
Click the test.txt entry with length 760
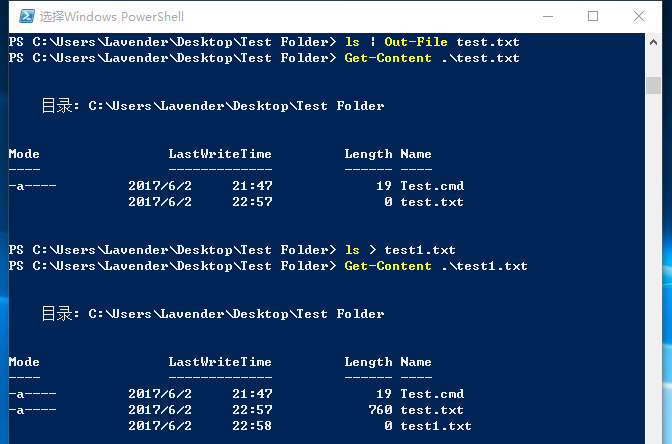tap(432, 410)
